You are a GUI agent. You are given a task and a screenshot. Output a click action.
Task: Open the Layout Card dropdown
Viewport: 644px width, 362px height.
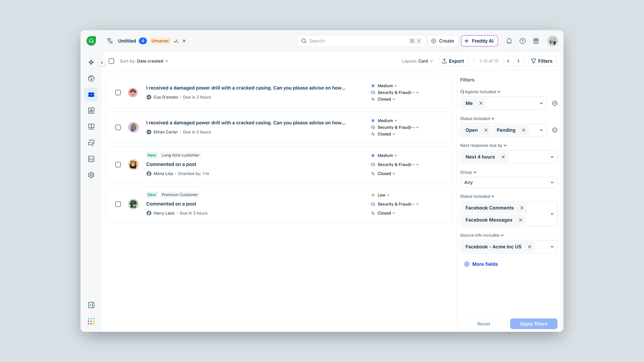point(418,61)
